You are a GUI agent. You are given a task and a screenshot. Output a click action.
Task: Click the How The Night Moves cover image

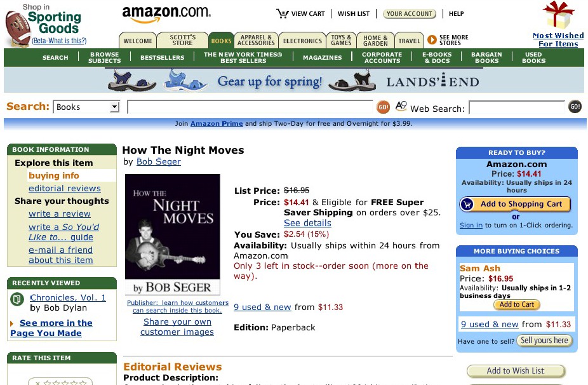(x=173, y=234)
